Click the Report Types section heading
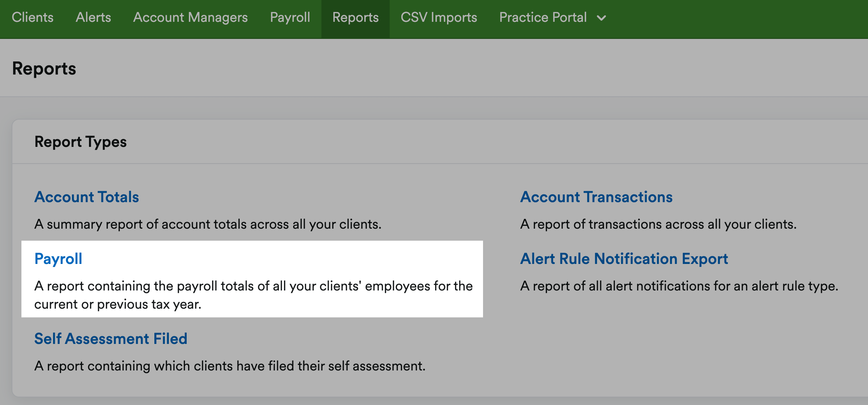Image resolution: width=868 pixels, height=405 pixels. [x=81, y=142]
